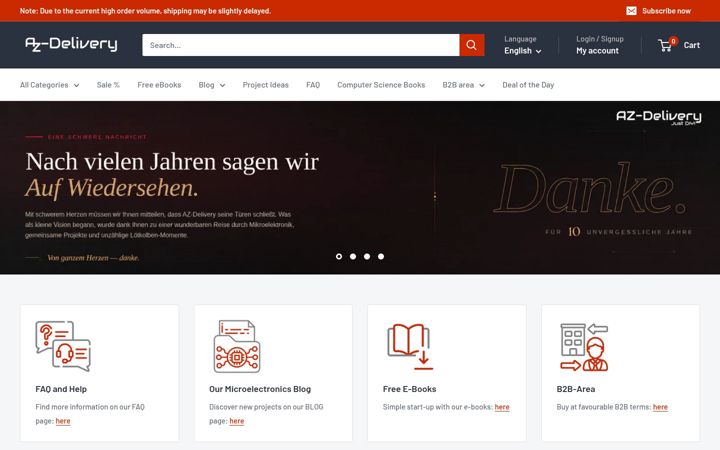Click inside the Search input field
Image resolution: width=720 pixels, height=450 pixels.
coord(301,45)
